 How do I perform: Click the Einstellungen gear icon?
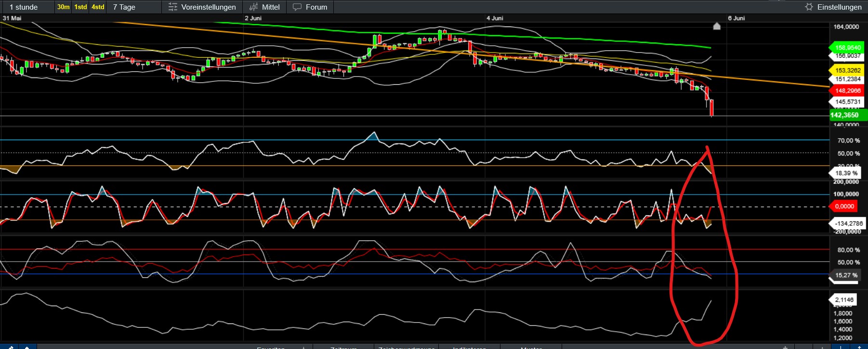pyautogui.click(x=809, y=7)
